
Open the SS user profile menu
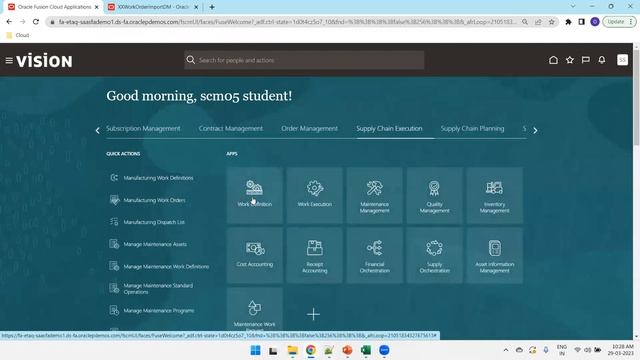click(x=622, y=60)
